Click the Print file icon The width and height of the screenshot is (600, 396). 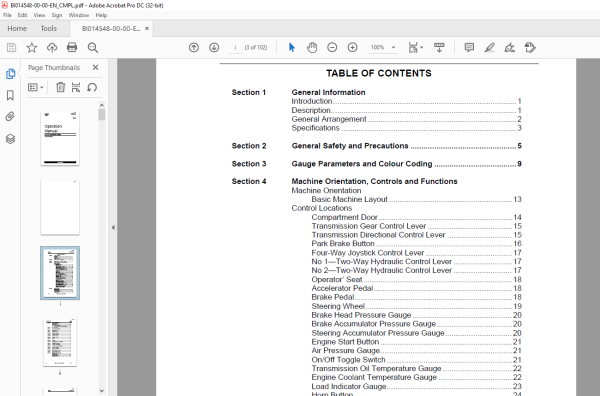click(x=72, y=47)
